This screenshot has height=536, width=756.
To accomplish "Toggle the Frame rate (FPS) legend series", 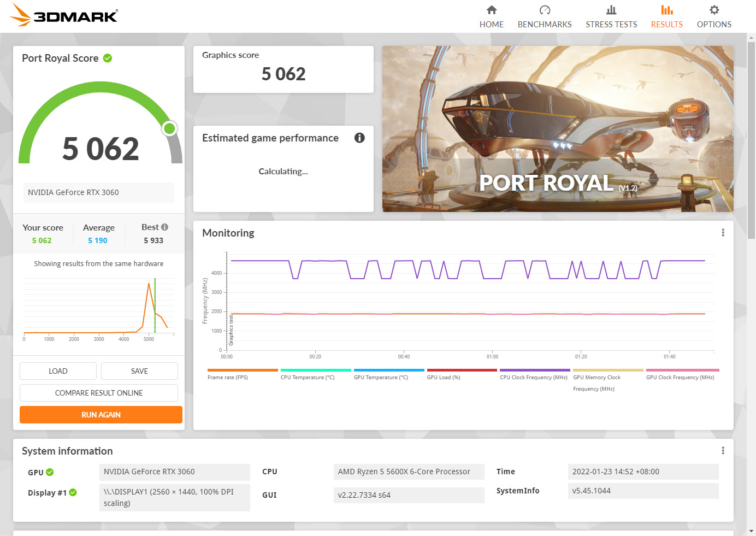I will coord(228,377).
